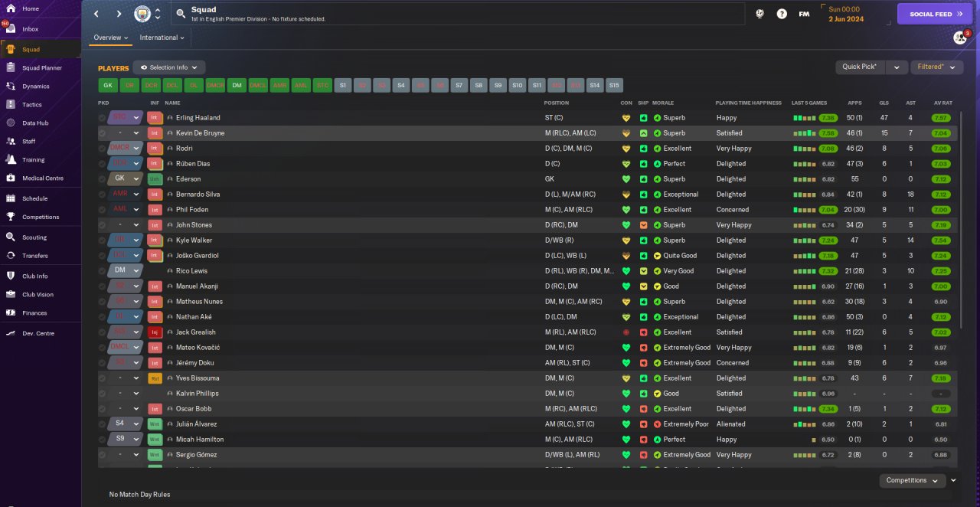
Task: Click the search magnifier icon
Action: (181, 14)
